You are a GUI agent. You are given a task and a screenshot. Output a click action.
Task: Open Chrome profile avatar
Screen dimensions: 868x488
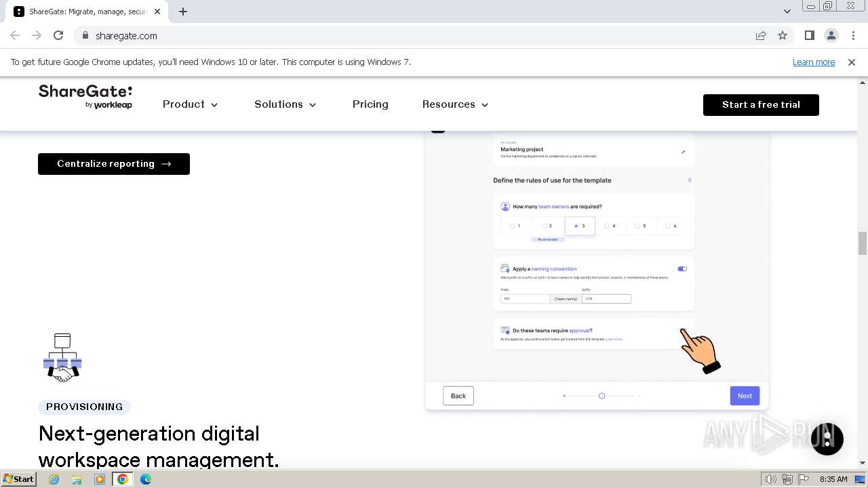click(x=831, y=35)
